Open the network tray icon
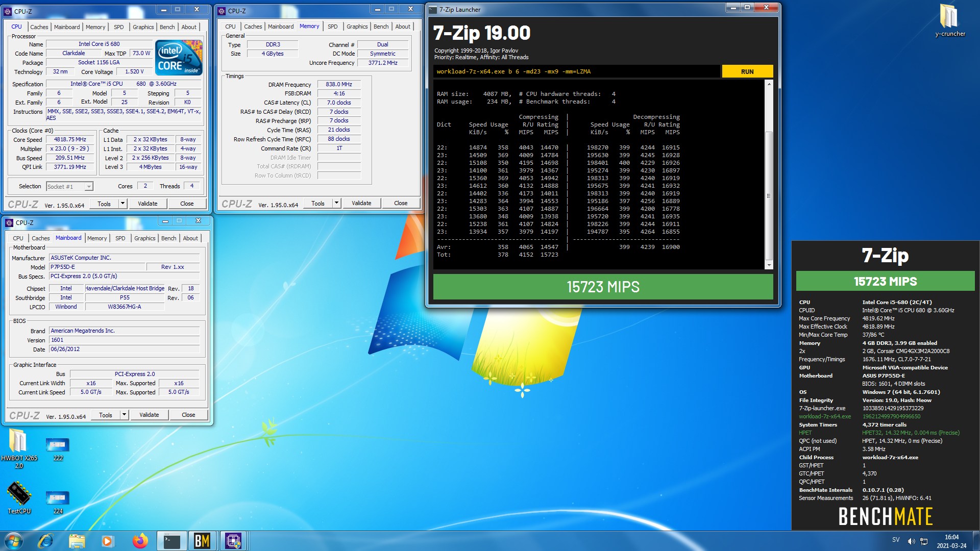This screenshot has height=551, width=980. 924,541
